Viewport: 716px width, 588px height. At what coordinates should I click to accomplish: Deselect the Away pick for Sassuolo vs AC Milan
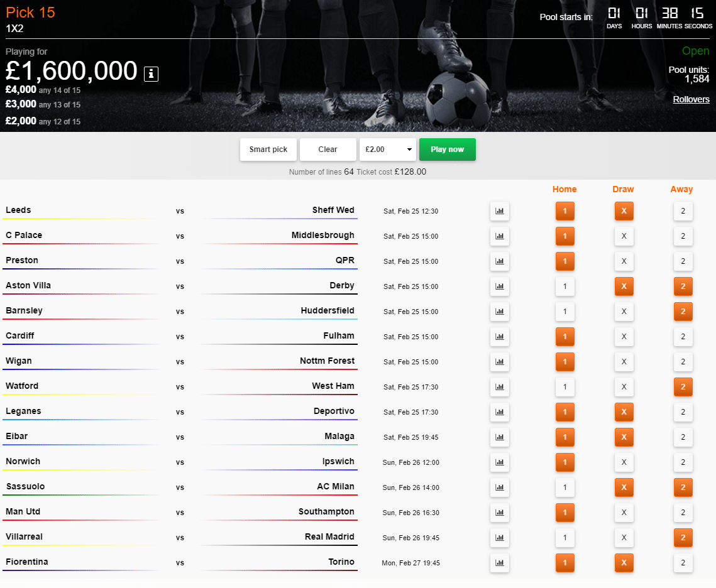coord(683,487)
